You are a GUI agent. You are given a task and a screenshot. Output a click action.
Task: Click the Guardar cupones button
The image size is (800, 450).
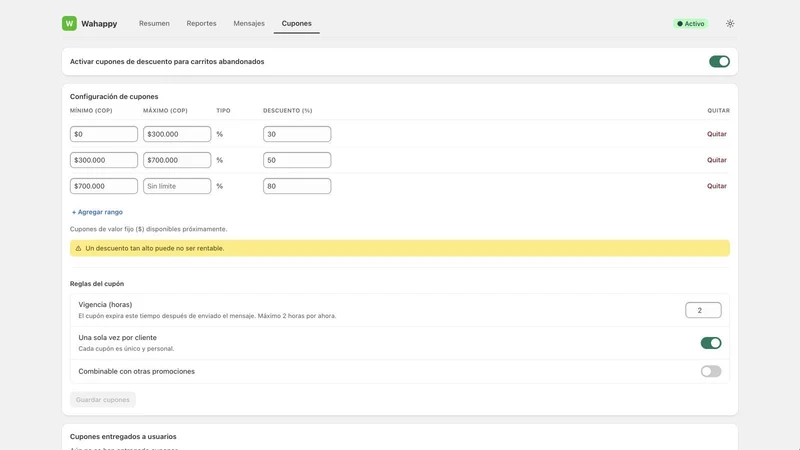click(103, 399)
